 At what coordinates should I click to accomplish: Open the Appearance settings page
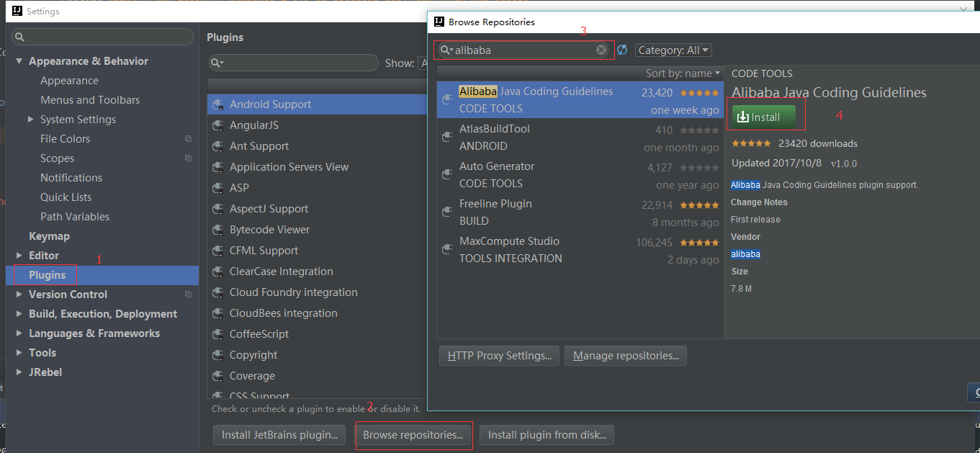pos(69,81)
